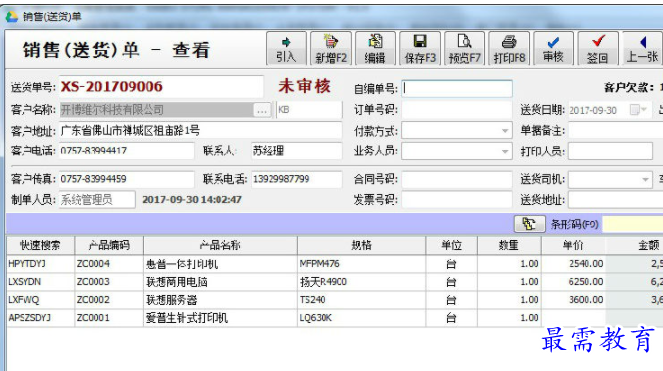
Task: Open customer lookup ellipsis button
Action: (x=262, y=110)
